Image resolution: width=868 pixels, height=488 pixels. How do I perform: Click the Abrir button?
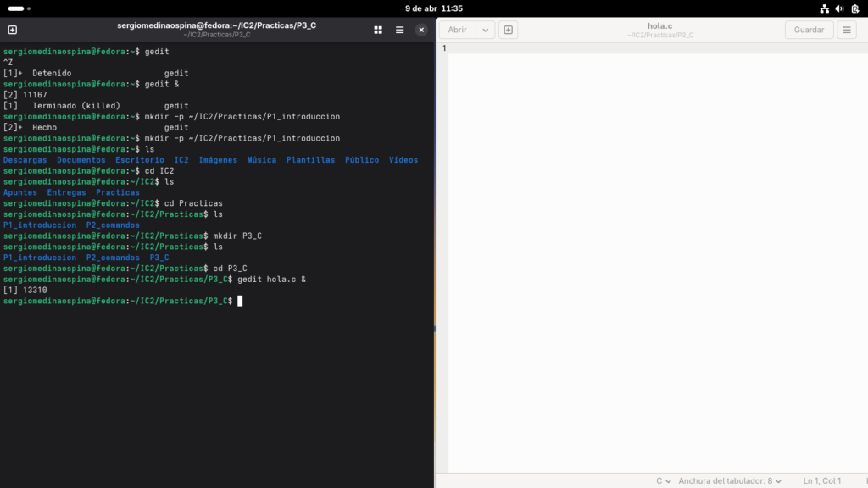pyautogui.click(x=457, y=29)
